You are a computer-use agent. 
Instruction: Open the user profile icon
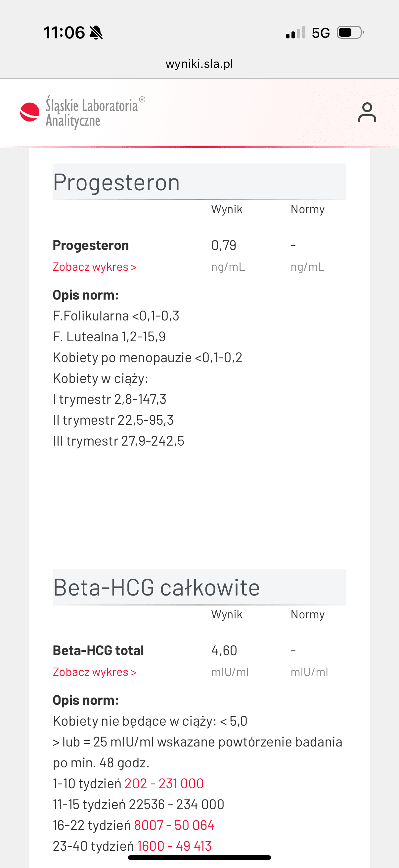click(367, 112)
